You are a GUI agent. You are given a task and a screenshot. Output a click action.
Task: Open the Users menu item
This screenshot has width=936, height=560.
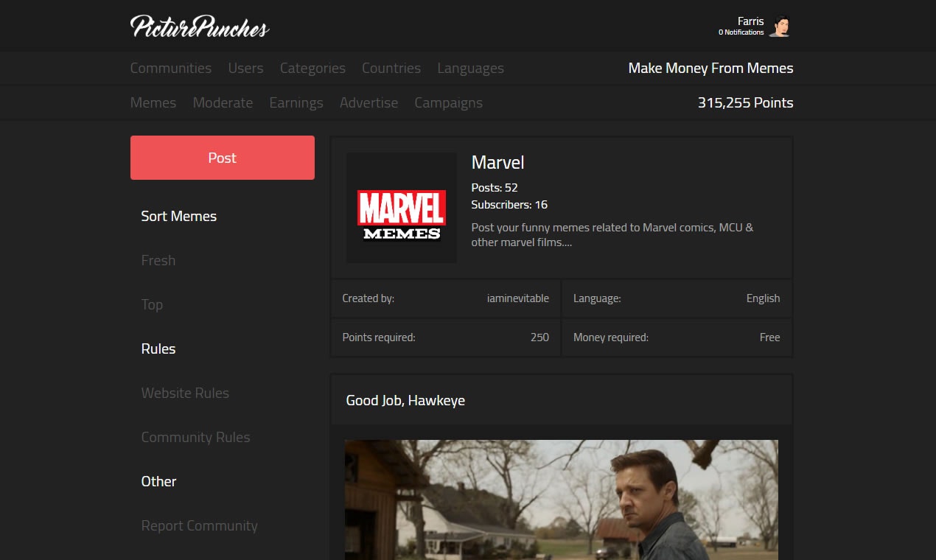coord(245,68)
